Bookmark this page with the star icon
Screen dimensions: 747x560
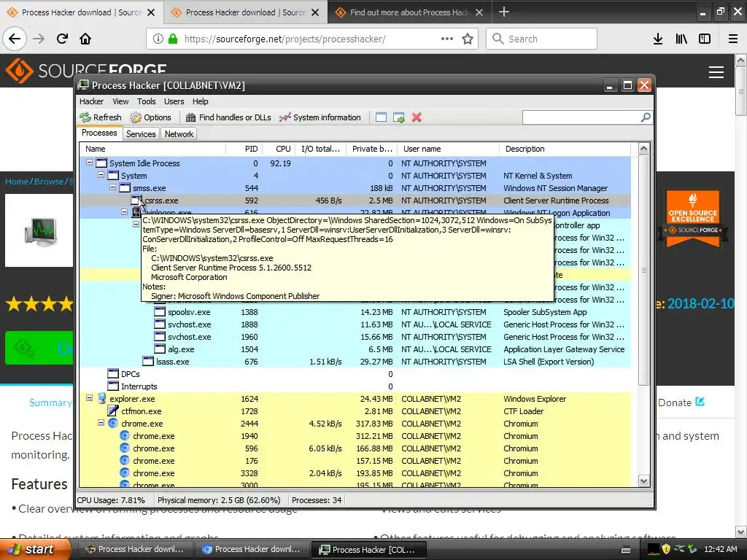[468, 39]
